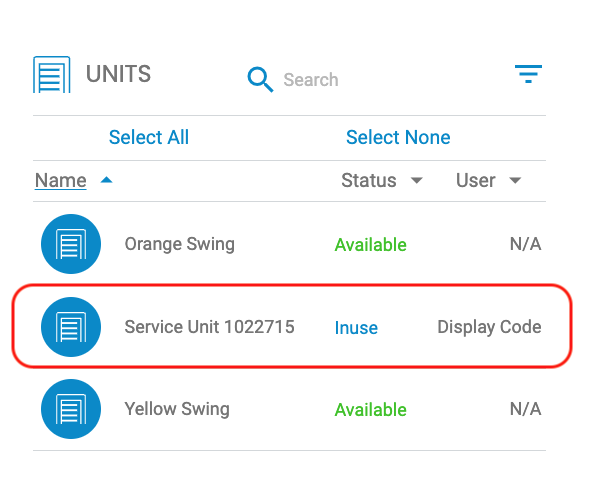The image size is (596, 502).
Task: Click Select All link
Action: (x=149, y=137)
